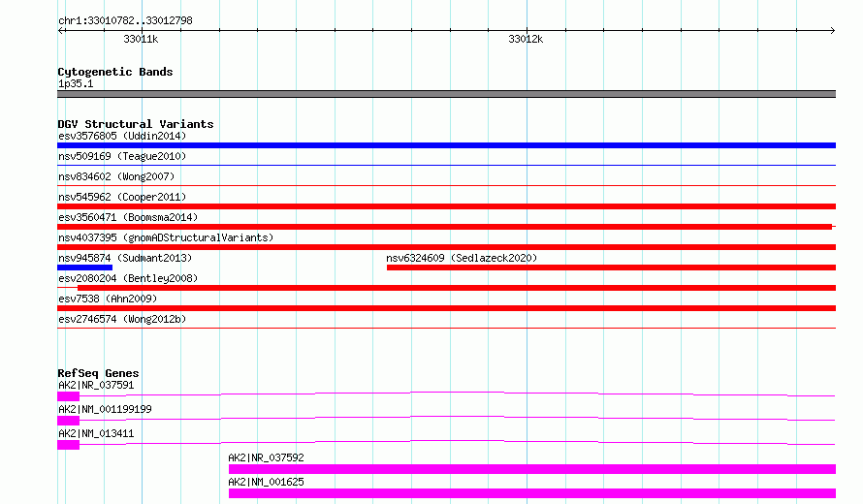The height and width of the screenshot is (504, 863).
Task: Select the DGV Structural Variants track title
Action: tap(136, 124)
